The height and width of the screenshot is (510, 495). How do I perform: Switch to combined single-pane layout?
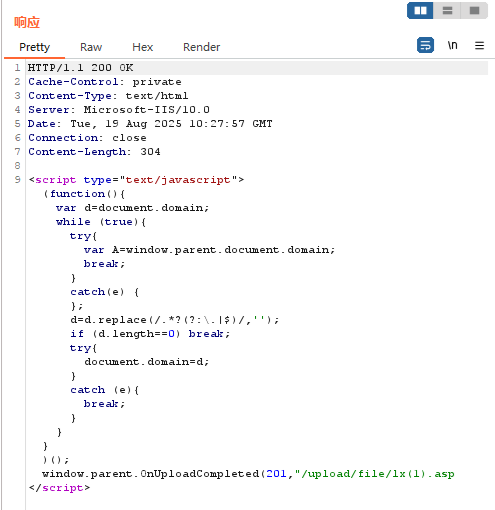[474, 11]
